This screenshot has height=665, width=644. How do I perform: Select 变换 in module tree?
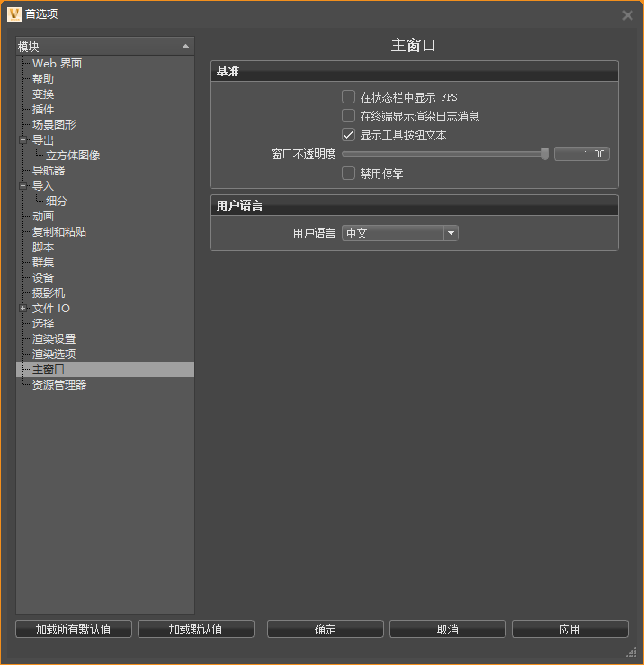pos(43,94)
